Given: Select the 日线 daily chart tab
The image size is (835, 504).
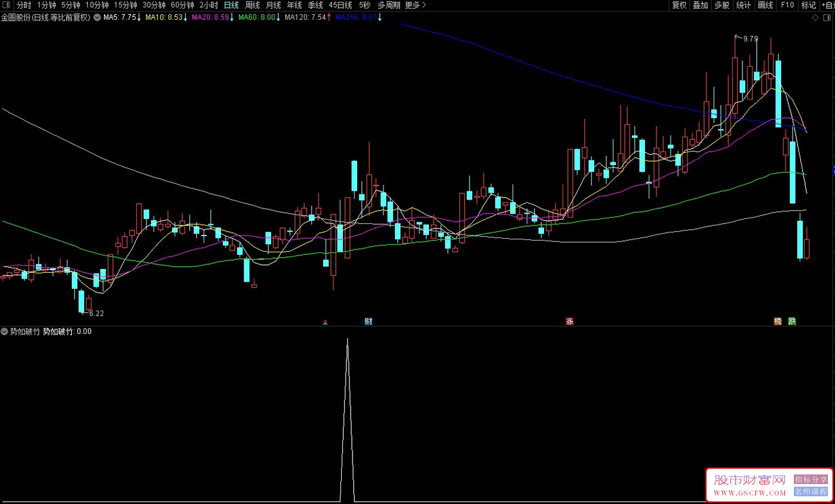Looking at the screenshot, I should pos(231,5).
